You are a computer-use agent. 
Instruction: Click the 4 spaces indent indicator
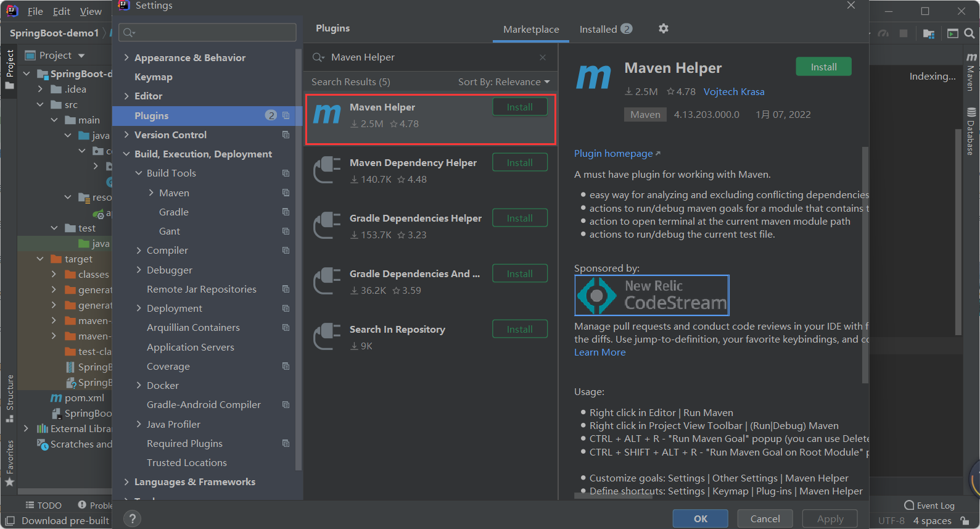click(932, 521)
